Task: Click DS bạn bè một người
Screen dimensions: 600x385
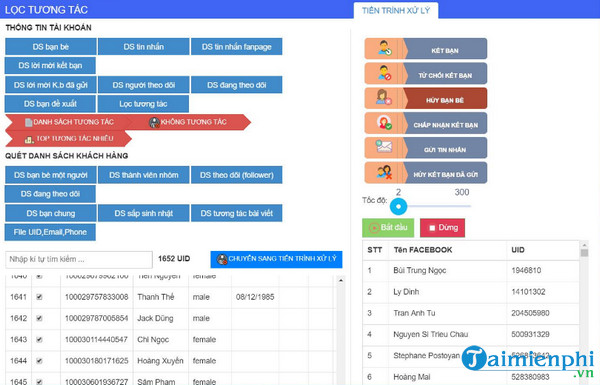Action: [x=51, y=175]
